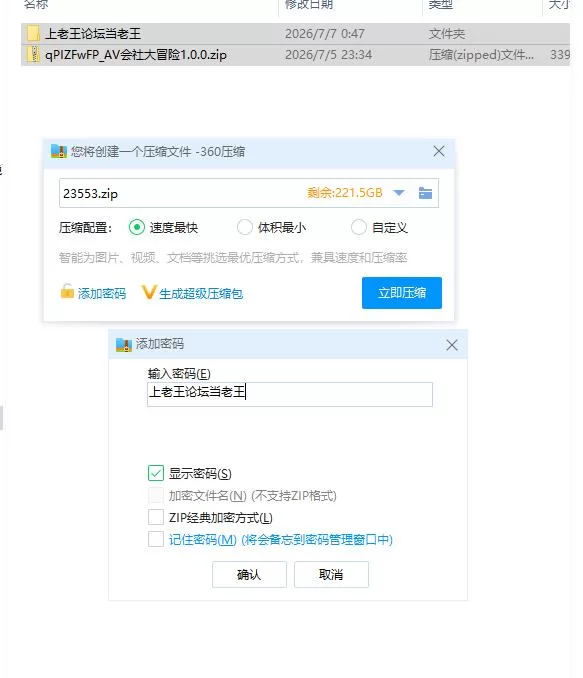583x678 pixels.
Task: Click the 文件夹 type cell
Action: 447,34
